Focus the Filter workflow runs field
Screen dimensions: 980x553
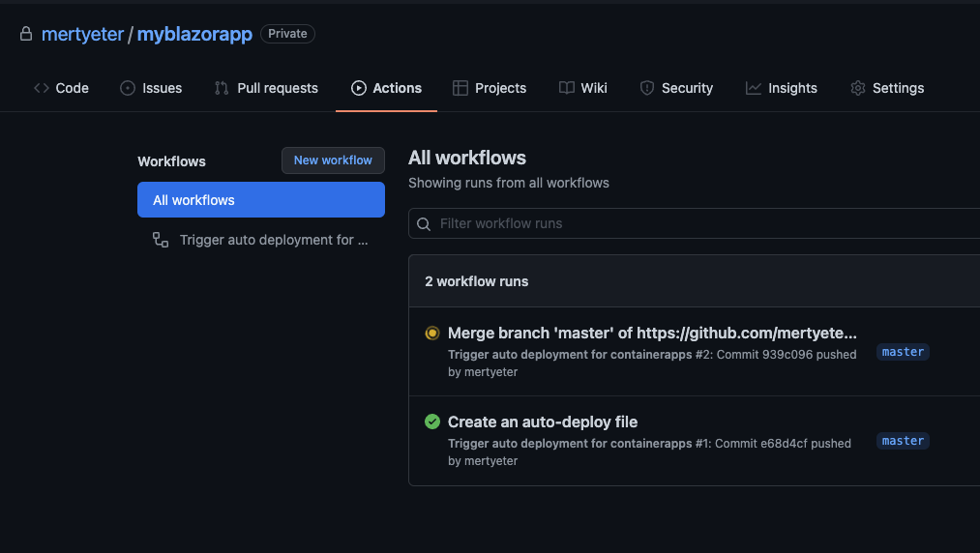695,223
